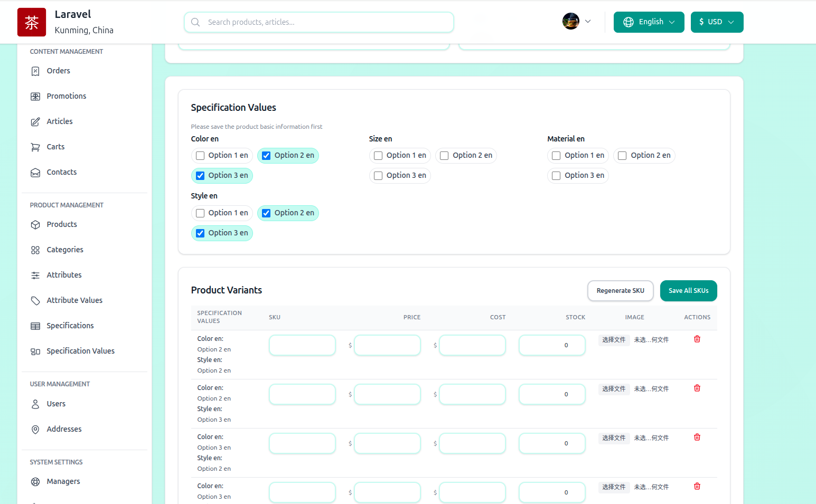This screenshot has width=816, height=504.
Task: Click the SKU field in first variant row
Action: (x=302, y=346)
